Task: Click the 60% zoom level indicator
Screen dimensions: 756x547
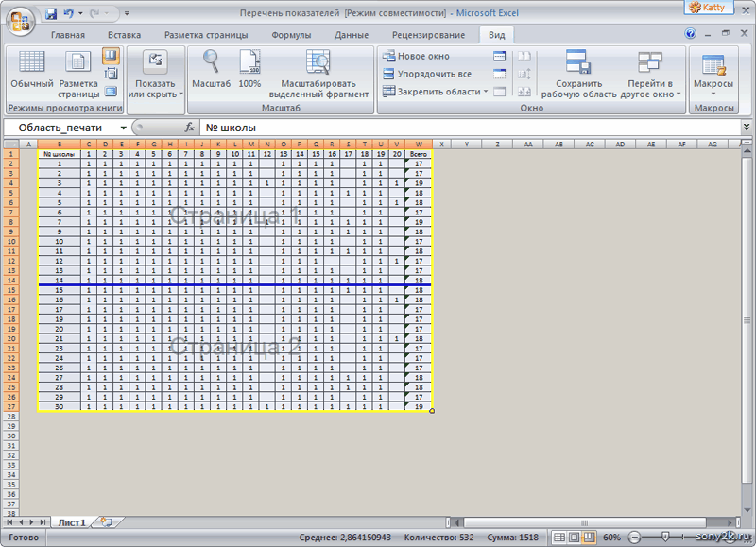Action: [x=611, y=538]
